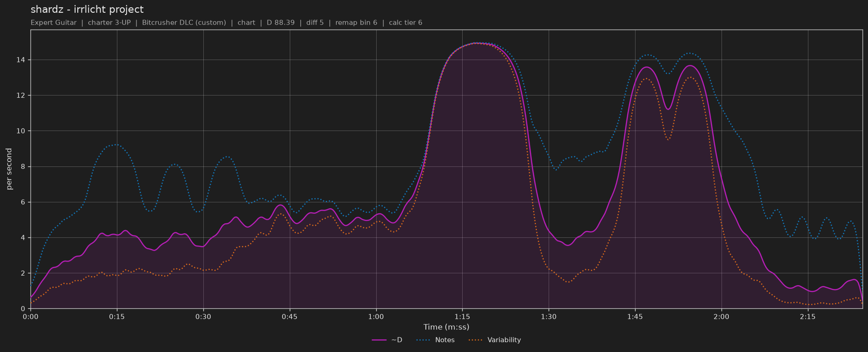
Task: Click the 1:15 x-axis tick label
Action: (462, 317)
